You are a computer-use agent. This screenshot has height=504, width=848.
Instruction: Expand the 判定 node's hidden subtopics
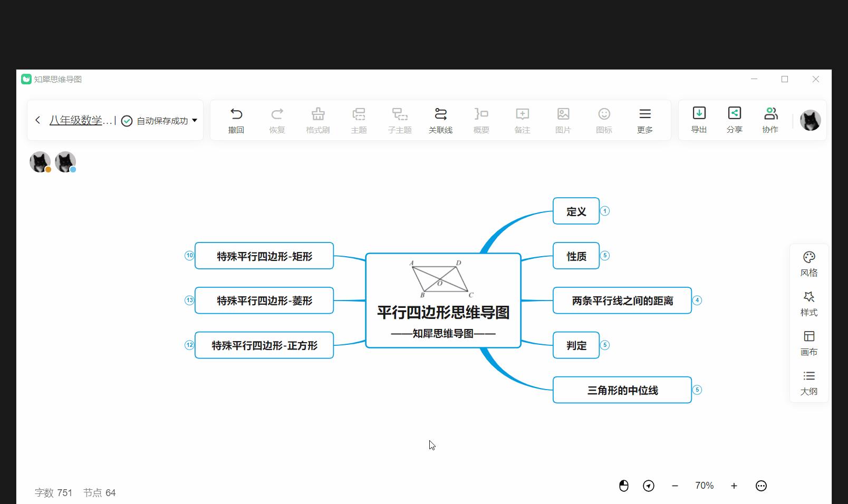pos(605,345)
